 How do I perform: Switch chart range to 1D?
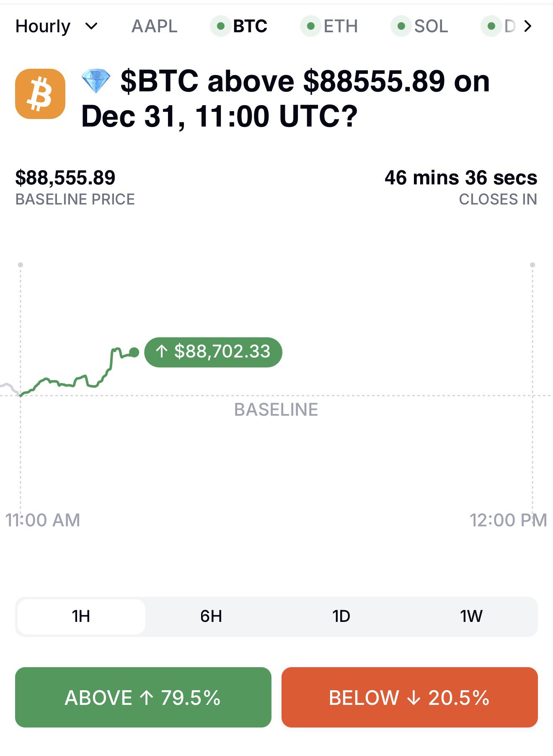[341, 616]
